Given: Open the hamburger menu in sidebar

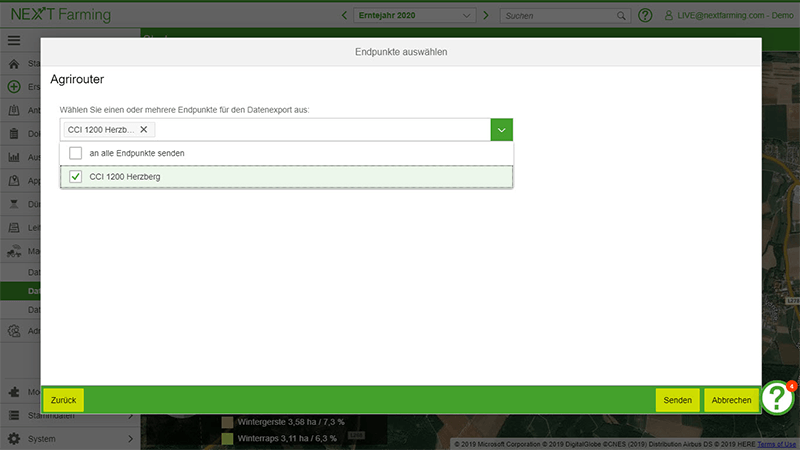Looking at the screenshot, I should (x=14, y=40).
